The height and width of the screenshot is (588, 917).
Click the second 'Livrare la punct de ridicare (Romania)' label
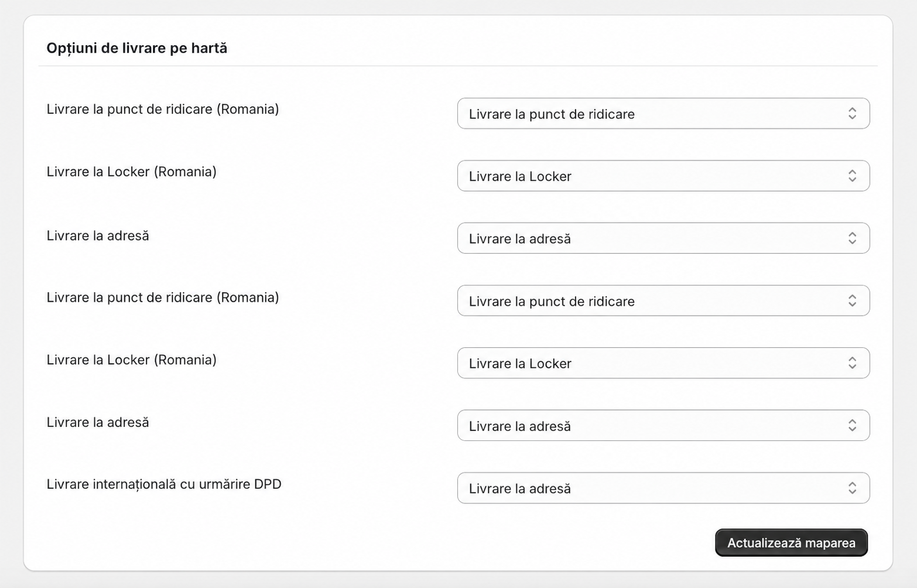tap(163, 298)
